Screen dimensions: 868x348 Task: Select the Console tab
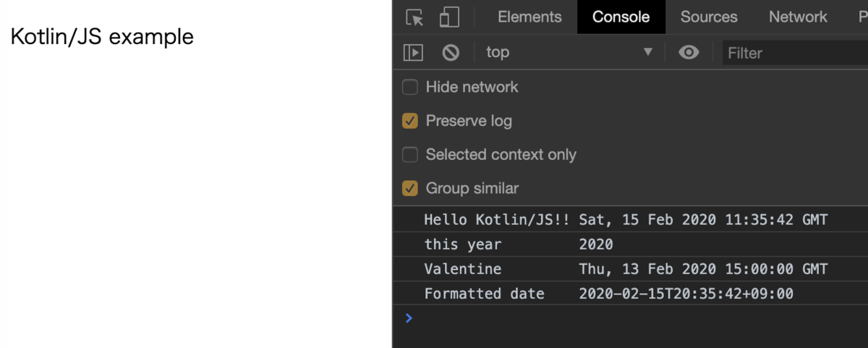point(621,17)
